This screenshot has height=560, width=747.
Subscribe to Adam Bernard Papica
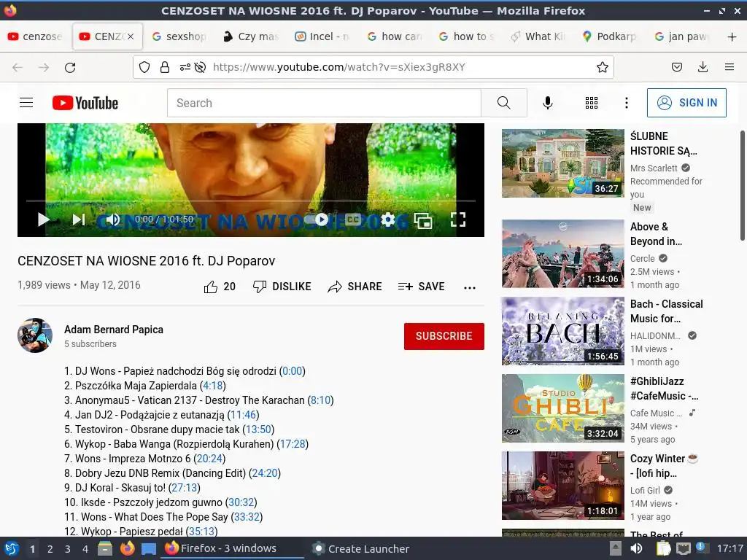coord(444,336)
